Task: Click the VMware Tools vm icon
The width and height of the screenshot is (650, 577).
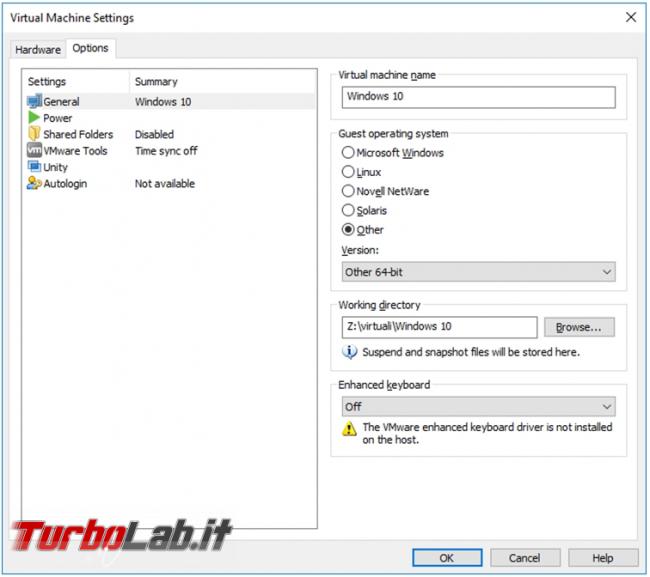Action: 34,150
